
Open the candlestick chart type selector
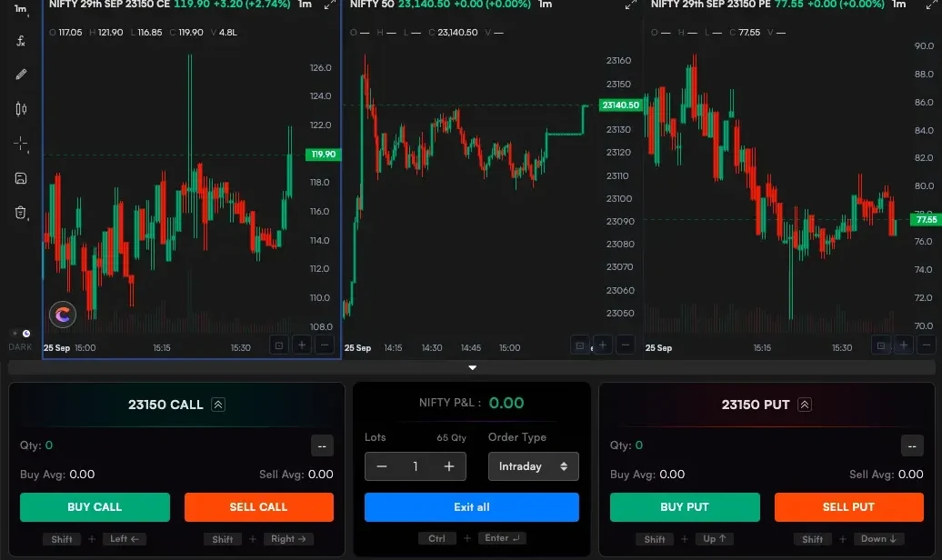coord(20,109)
